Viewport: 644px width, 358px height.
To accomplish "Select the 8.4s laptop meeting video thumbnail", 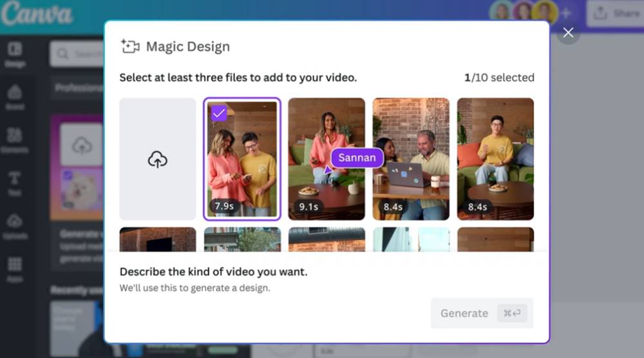I will pos(411,159).
